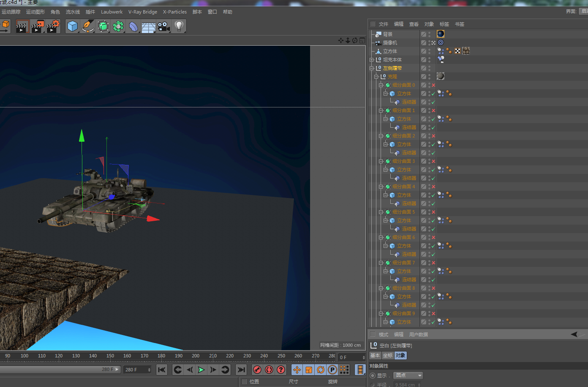Open the 用户数据 attribute menu
This screenshot has height=387, width=588.
tap(418, 335)
